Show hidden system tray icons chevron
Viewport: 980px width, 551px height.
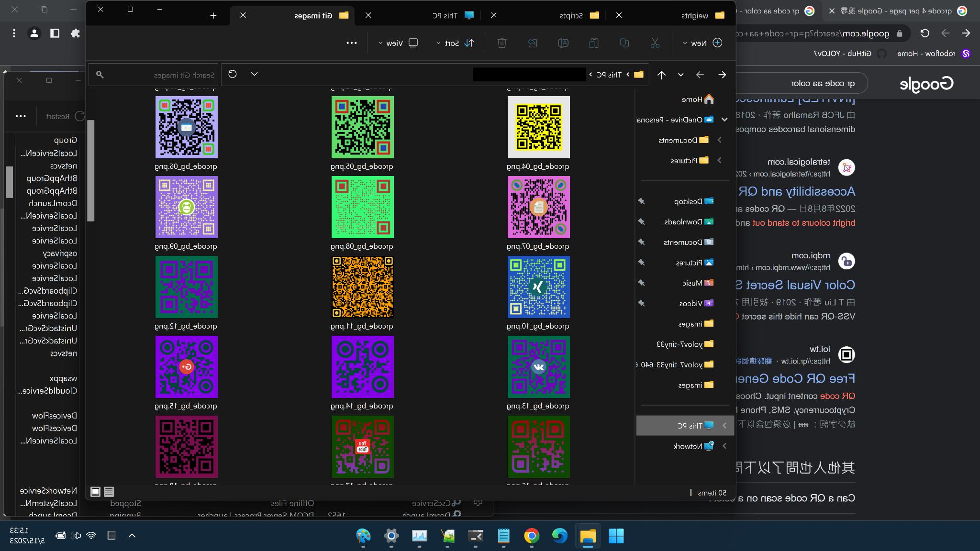(132, 535)
